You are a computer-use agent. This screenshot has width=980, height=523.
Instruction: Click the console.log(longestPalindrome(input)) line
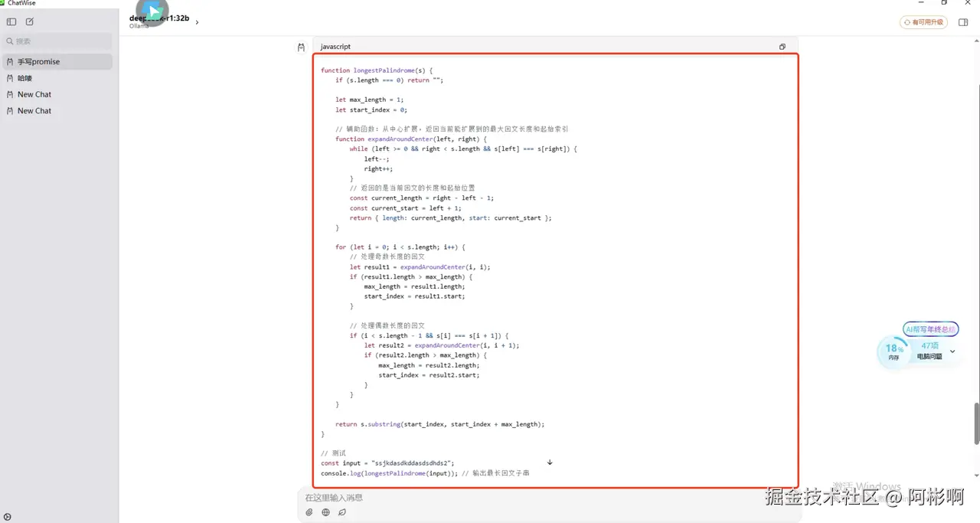pos(425,473)
